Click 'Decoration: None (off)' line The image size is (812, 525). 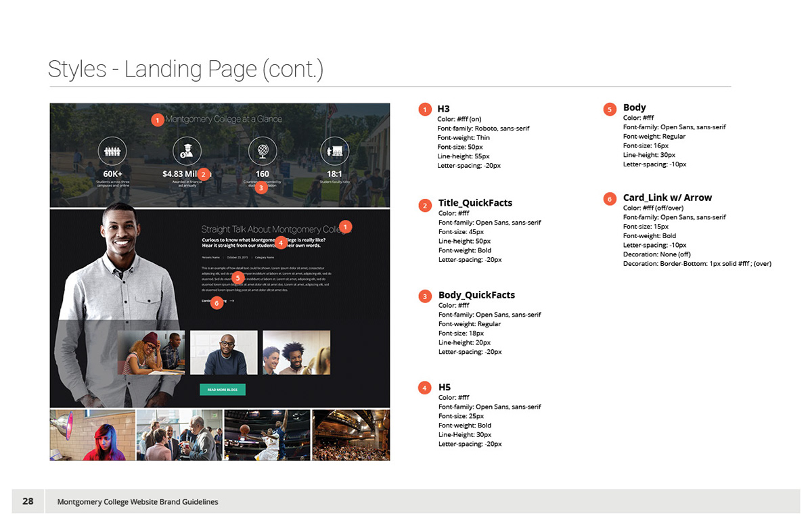point(654,254)
